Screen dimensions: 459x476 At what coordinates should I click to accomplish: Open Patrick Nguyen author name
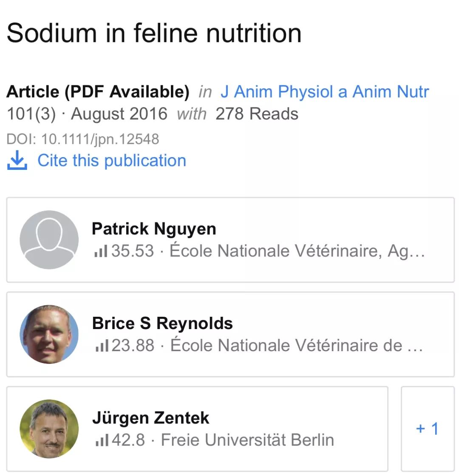154,229
